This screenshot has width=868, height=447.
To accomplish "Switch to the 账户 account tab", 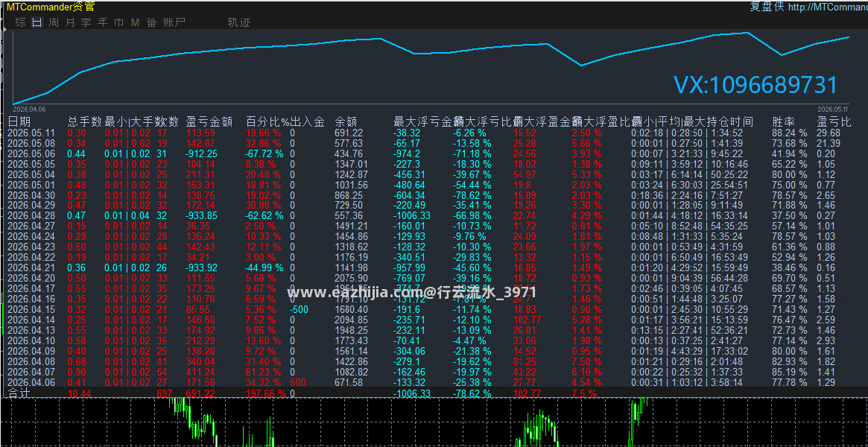I will tap(174, 22).
